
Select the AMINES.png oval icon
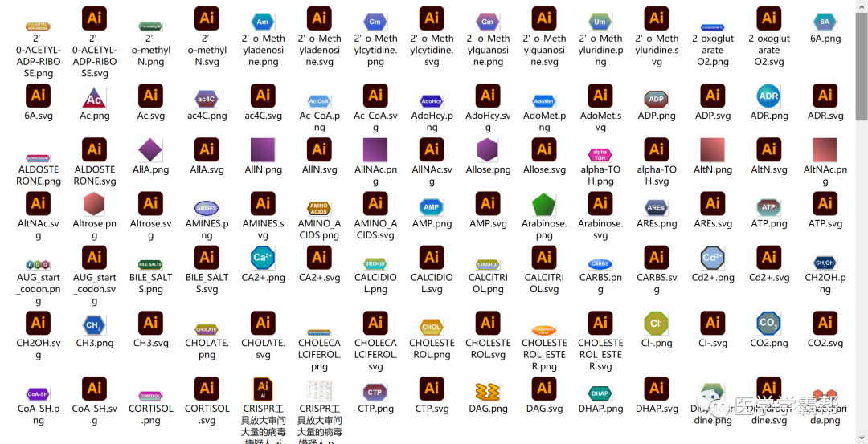[207, 208]
